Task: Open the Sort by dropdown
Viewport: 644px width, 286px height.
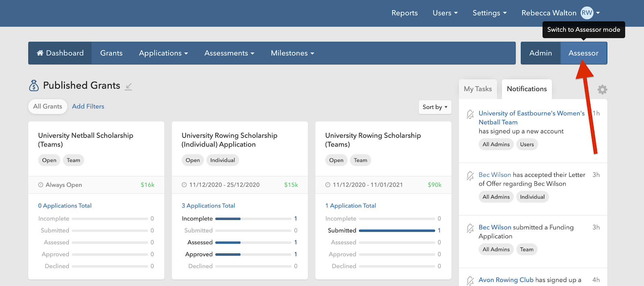Action: [x=435, y=107]
